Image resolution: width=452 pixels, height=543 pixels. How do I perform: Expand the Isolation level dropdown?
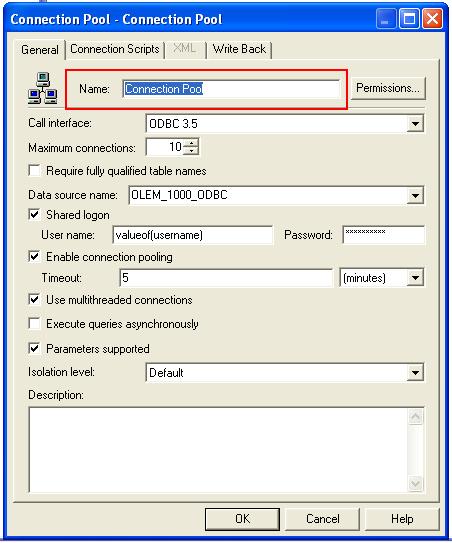(x=415, y=373)
